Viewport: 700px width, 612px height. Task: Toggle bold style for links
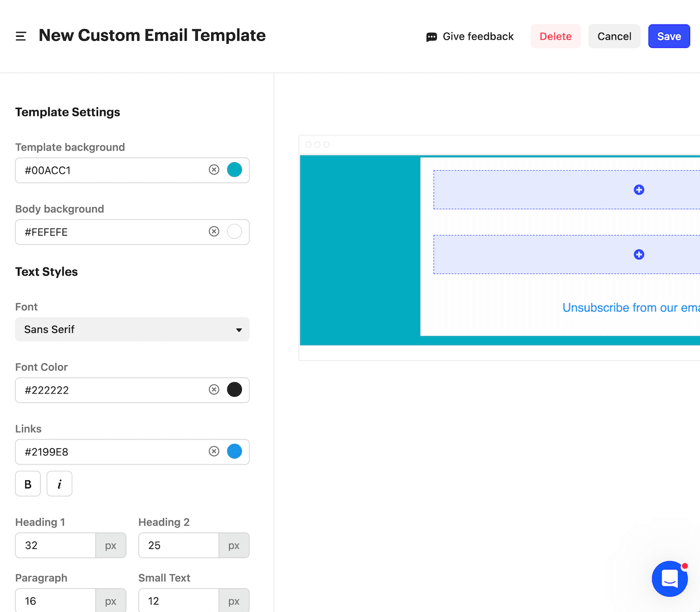28,484
